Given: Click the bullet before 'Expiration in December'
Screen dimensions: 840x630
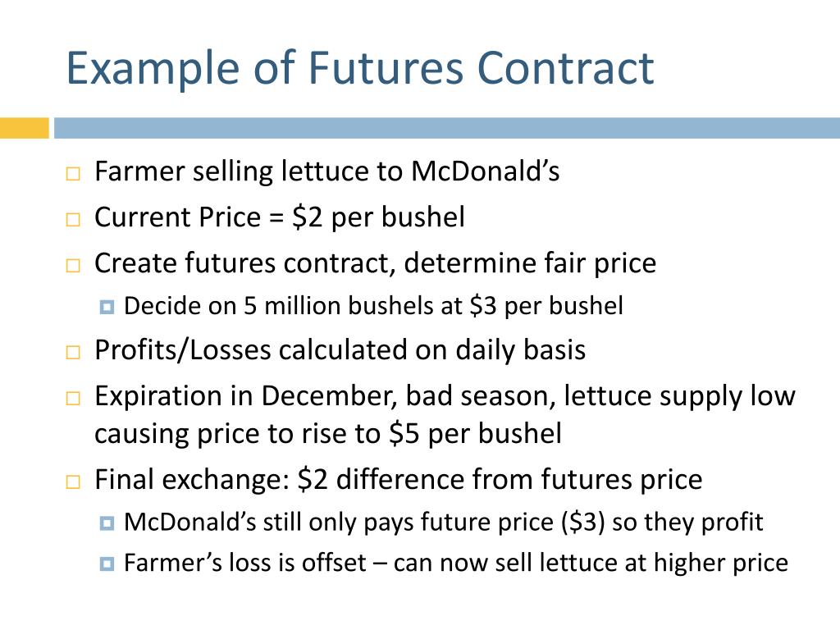Looking at the screenshot, I should click(x=73, y=399).
